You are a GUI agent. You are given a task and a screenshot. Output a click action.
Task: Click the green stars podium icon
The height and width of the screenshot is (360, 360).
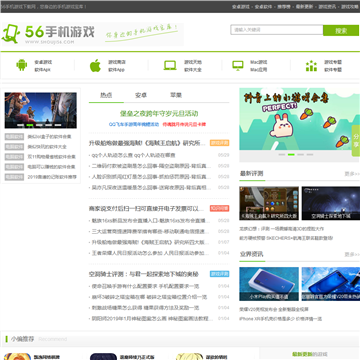[311, 66]
